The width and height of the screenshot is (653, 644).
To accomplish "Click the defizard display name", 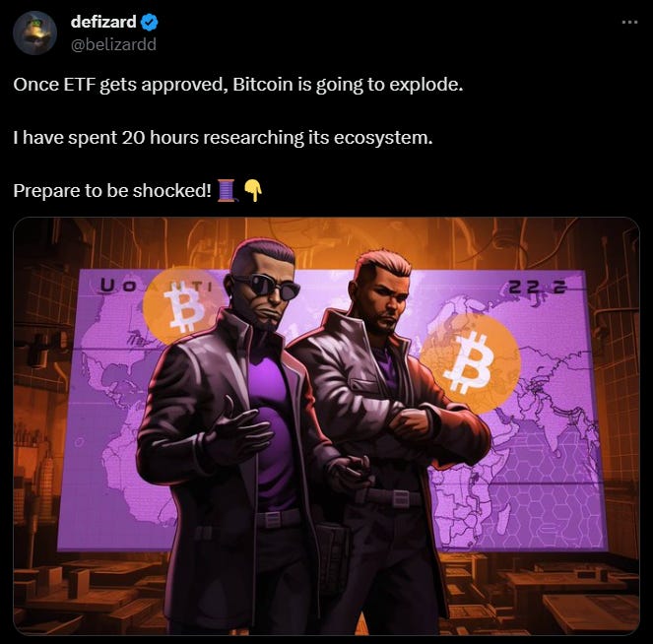I will [x=103, y=22].
